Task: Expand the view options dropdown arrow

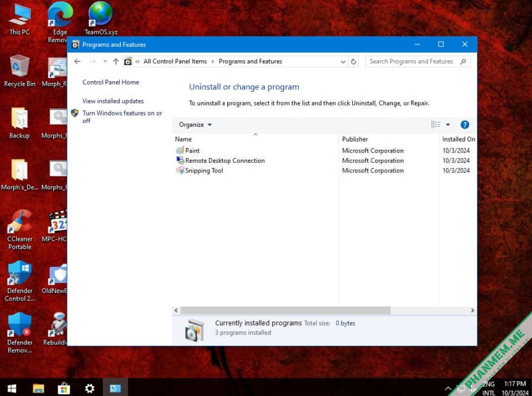Action: pyautogui.click(x=448, y=125)
